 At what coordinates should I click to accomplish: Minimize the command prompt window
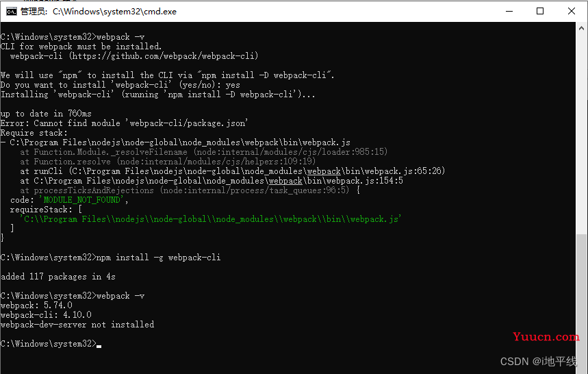(509, 11)
